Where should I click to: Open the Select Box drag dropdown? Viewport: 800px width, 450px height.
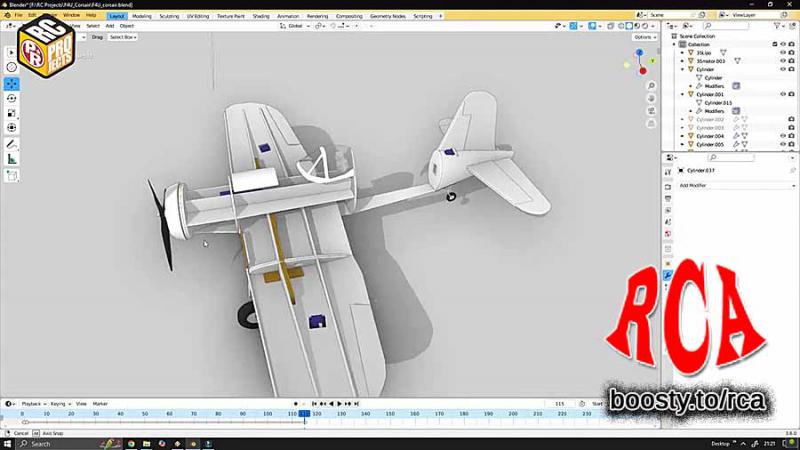(x=123, y=37)
